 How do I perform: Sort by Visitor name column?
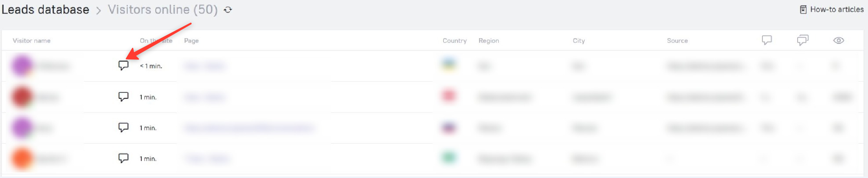coord(31,41)
